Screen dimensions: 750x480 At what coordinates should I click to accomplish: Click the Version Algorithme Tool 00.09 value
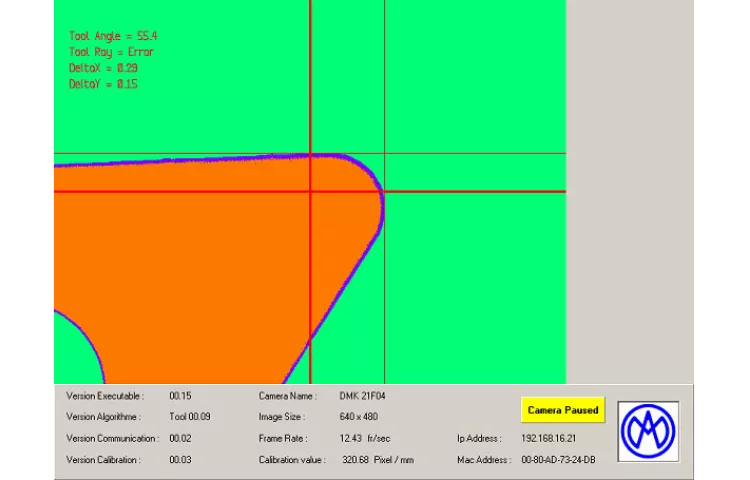point(190,417)
